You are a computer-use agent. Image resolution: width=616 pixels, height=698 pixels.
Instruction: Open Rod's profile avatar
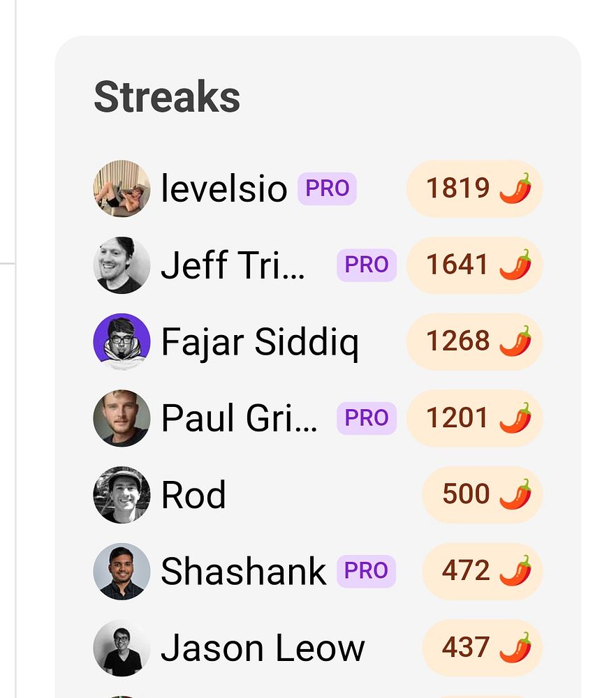122,495
